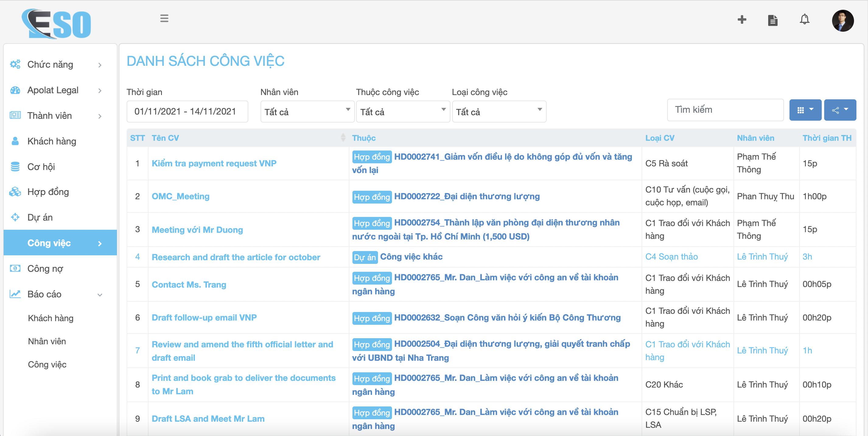Click the ESO logo

coord(57,23)
